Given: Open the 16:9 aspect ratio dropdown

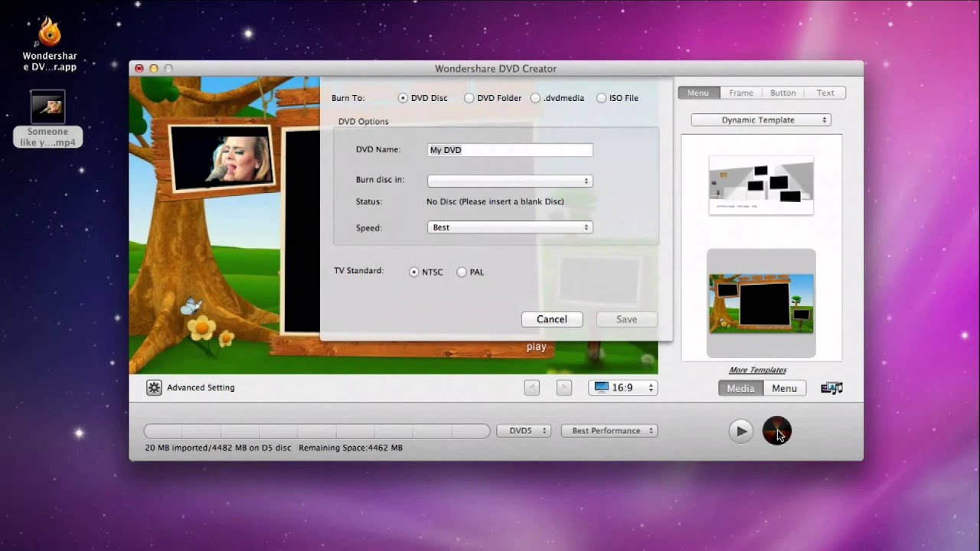Looking at the screenshot, I should click(x=623, y=388).
